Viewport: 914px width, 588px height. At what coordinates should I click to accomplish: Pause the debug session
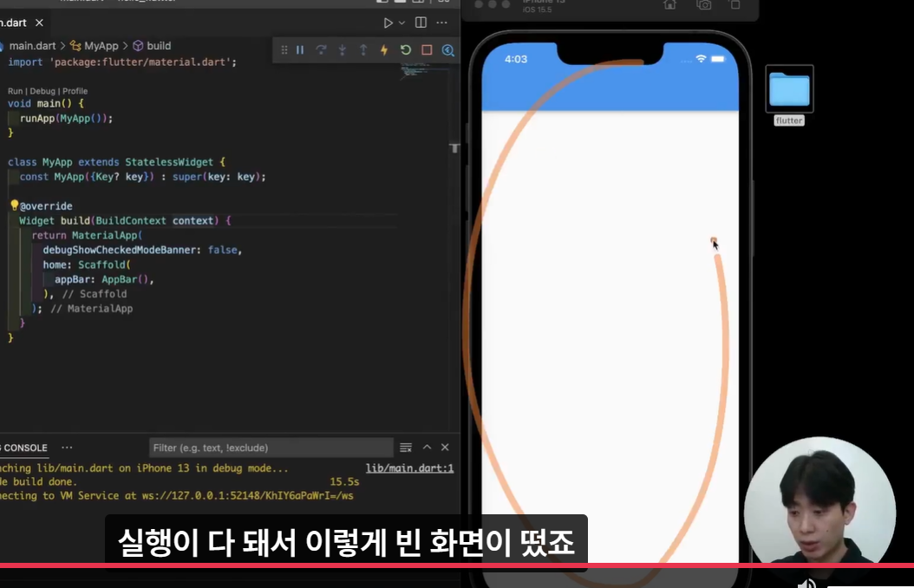point(300,50)
